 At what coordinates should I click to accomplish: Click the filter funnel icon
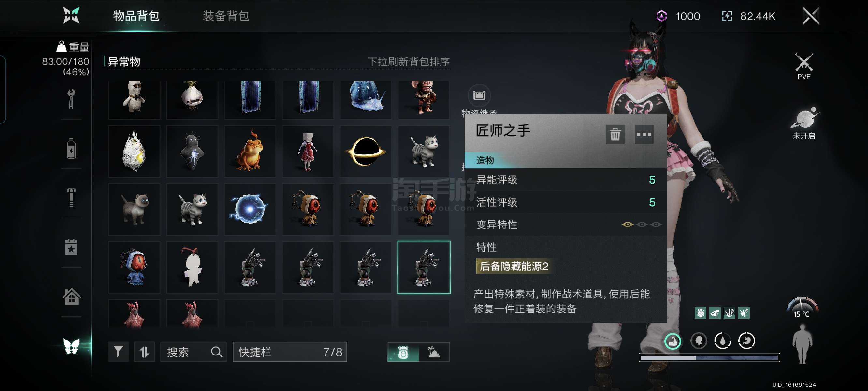click(118, 352)
